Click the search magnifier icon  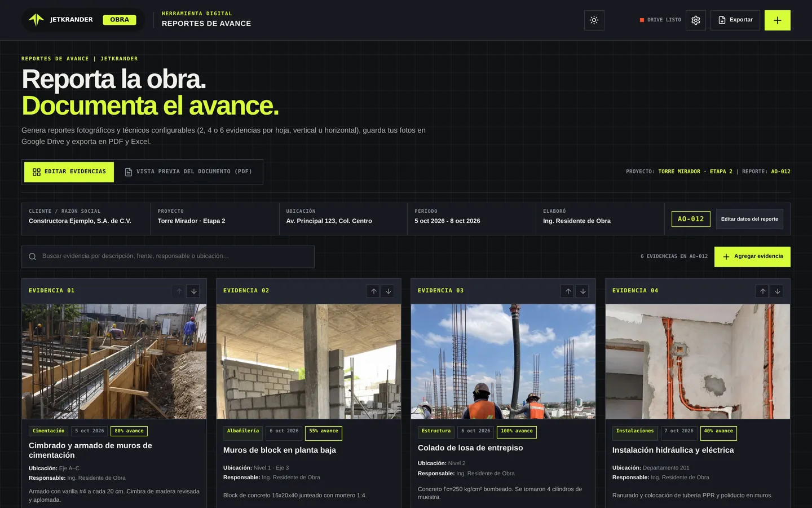point(33,256)
